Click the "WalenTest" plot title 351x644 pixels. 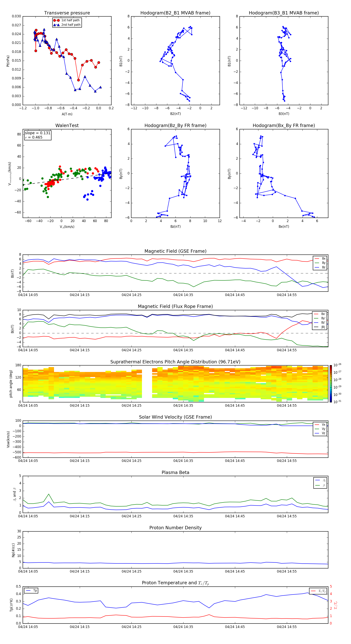pyautogui.click(x=67, y=125)
